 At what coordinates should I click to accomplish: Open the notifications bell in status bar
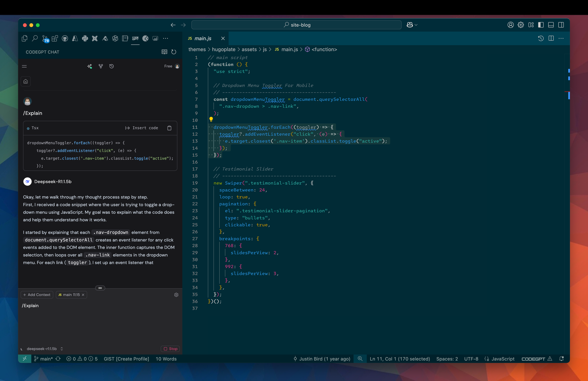(562, 359)
